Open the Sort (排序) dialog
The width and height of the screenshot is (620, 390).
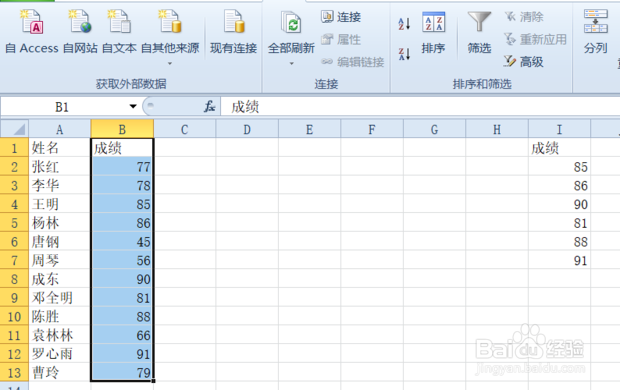pyautogui.click(x=433, y=33)
